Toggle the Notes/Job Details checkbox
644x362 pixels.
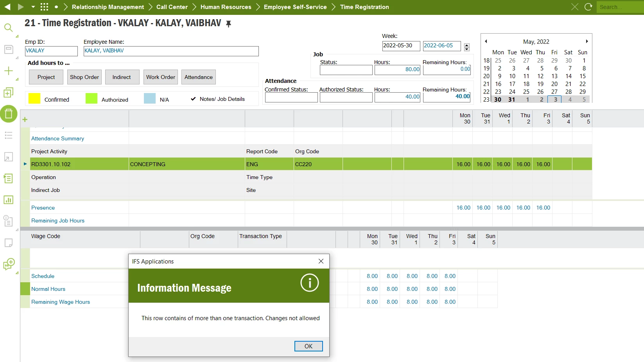click(x=193, y=99)
